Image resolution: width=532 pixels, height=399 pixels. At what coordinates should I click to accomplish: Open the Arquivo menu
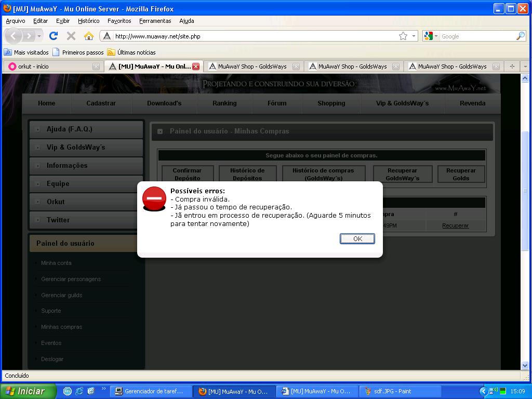click(16, 21)
